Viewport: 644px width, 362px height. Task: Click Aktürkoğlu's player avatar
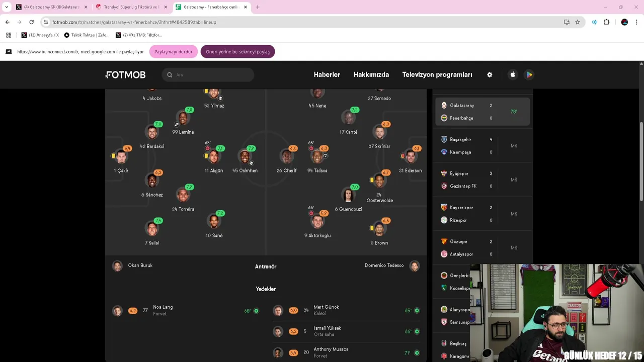tap(317, 221)
